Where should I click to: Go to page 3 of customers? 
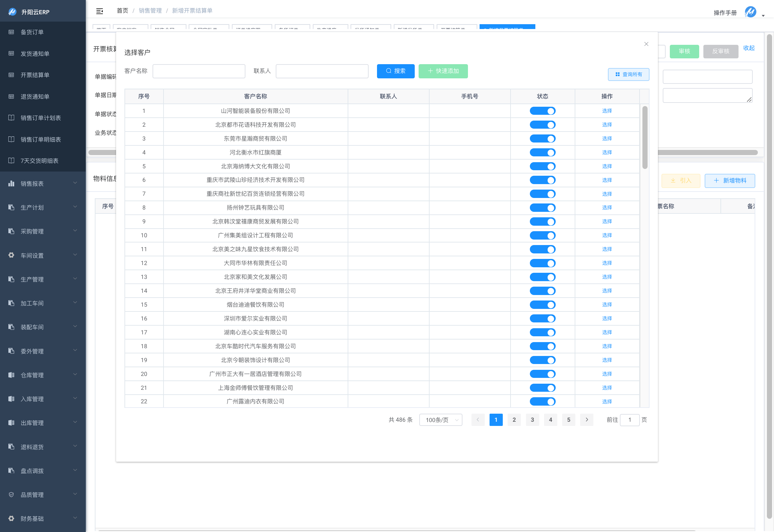pos(532,420)
